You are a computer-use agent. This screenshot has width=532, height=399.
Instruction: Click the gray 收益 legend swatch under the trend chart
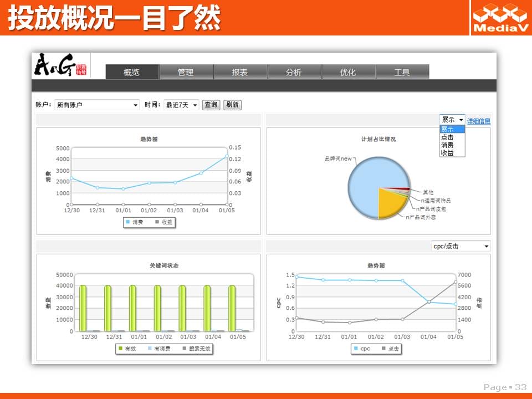(x=157, y=222)
